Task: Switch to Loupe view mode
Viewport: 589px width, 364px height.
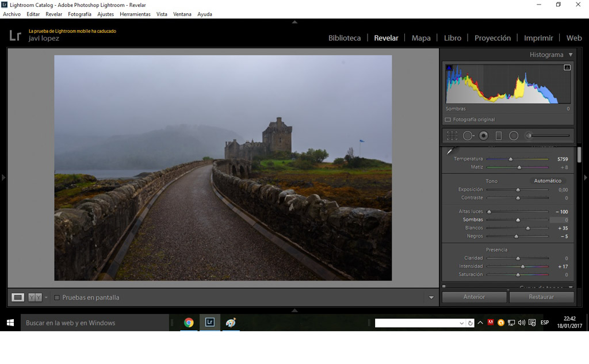Action: point(18,297)
